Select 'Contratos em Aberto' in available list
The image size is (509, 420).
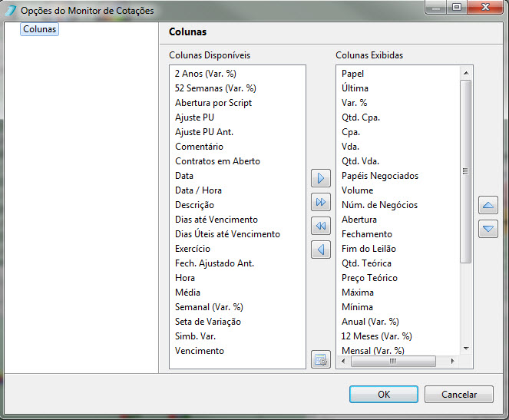click(217, 161)
